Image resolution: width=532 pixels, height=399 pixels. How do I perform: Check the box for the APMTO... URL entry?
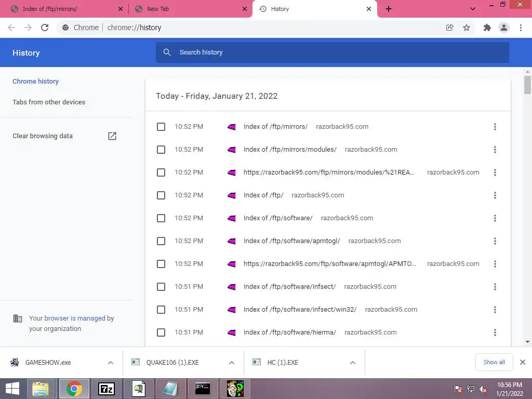click(161, 264)
